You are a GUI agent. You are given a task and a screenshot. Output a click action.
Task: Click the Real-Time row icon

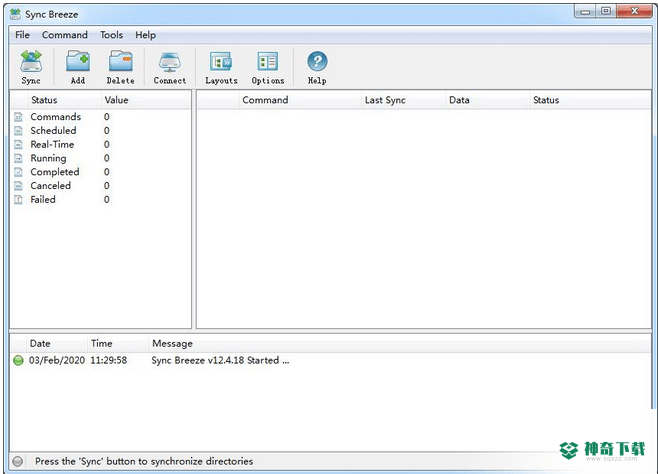tap(18, 145)
